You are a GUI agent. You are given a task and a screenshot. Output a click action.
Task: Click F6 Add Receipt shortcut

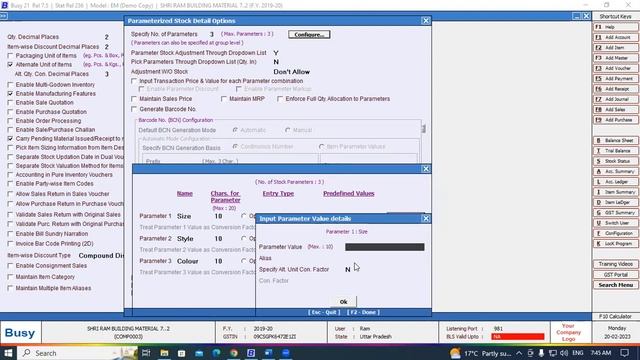(x=616, y=89)
